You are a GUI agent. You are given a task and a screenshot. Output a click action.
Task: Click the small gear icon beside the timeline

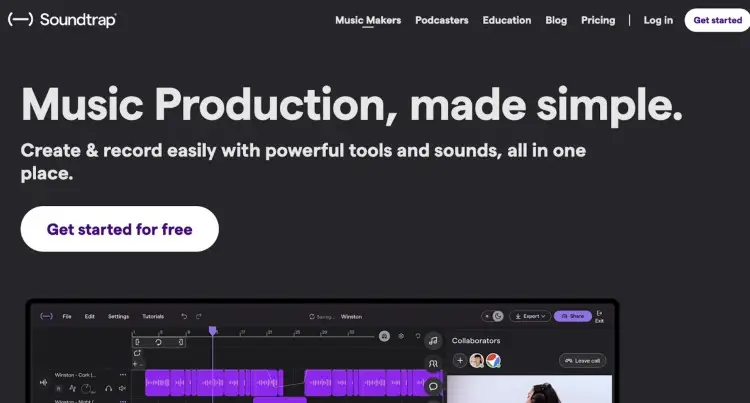pos(401,336)
